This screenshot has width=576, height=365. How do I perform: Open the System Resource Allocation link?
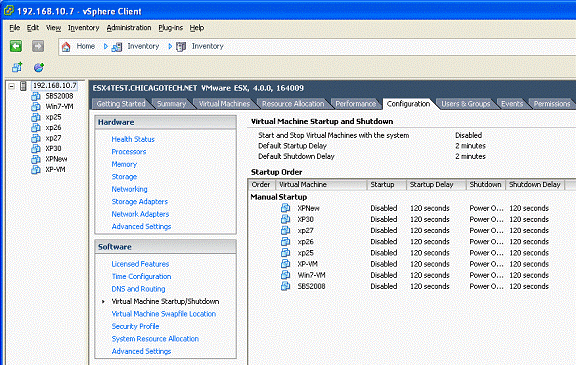click(x=155, y=339)
